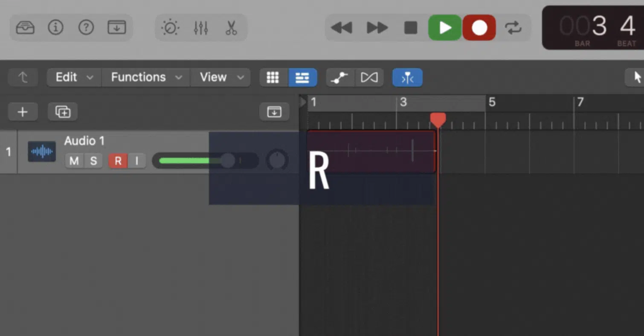644x336 pixels.
Task: Open Editors scissors icon
Action: (x=231, y=28)
